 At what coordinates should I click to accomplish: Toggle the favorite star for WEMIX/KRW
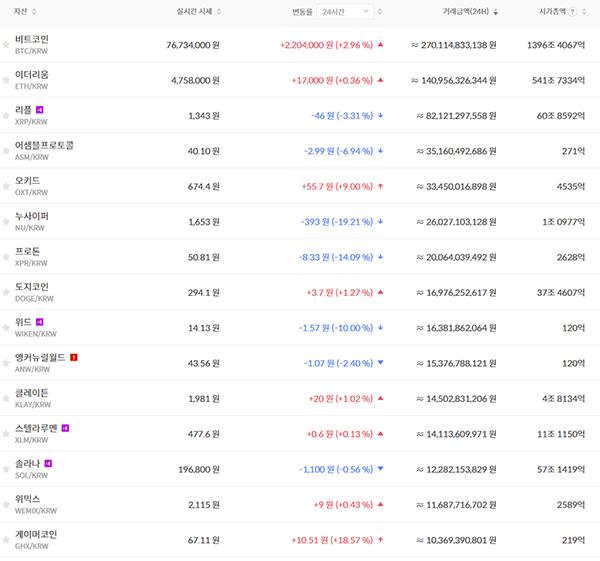(6, 505)
